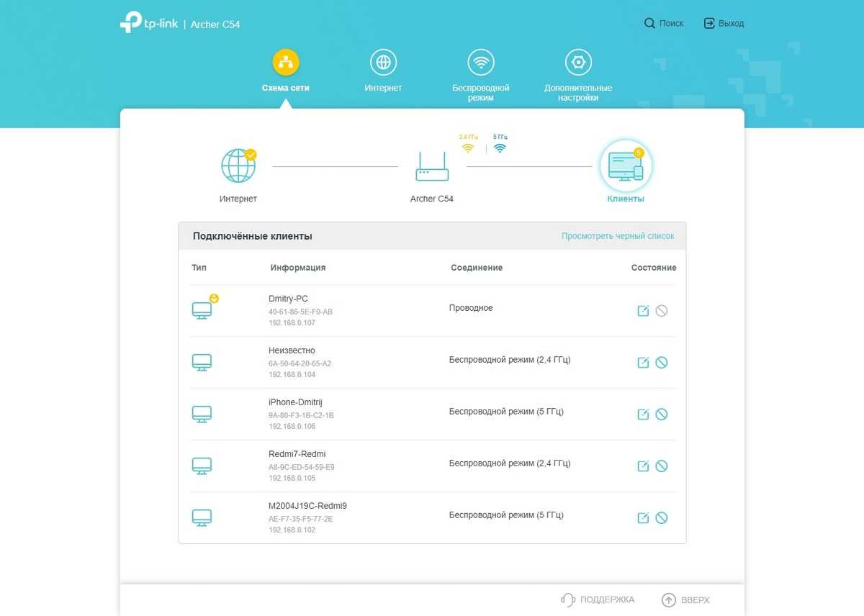This screenshot has height=616, width=864.
Task: Click the Клиенты devices icon
Action: (x=625, y=166)
